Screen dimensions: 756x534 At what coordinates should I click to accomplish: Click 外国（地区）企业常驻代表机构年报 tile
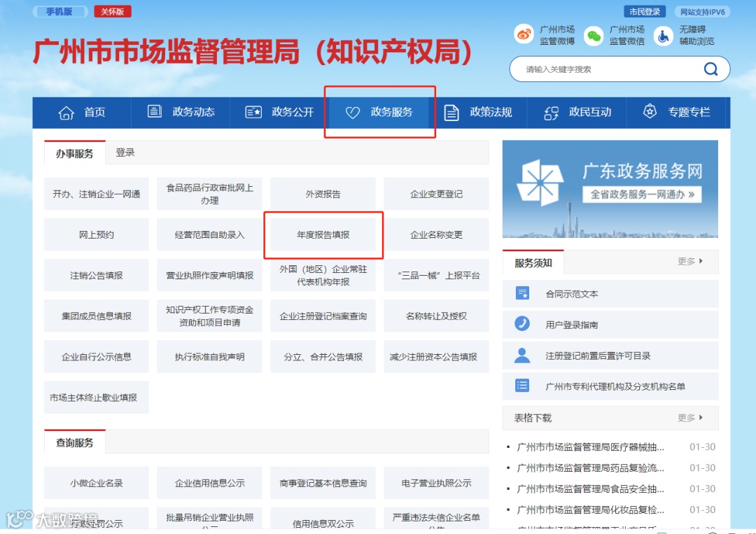pyautogui.click(x=323, y=275)
